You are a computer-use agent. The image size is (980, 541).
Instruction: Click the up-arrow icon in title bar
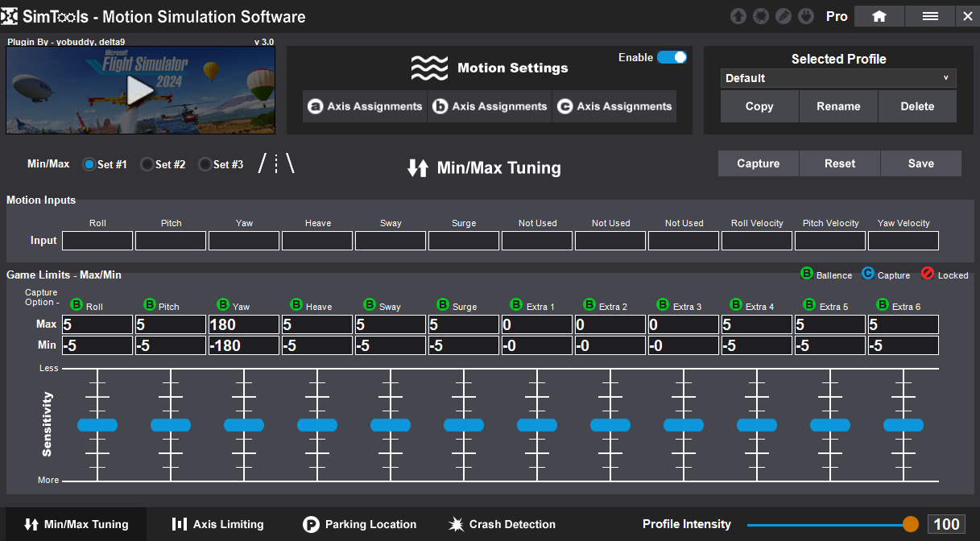point(738,16)
